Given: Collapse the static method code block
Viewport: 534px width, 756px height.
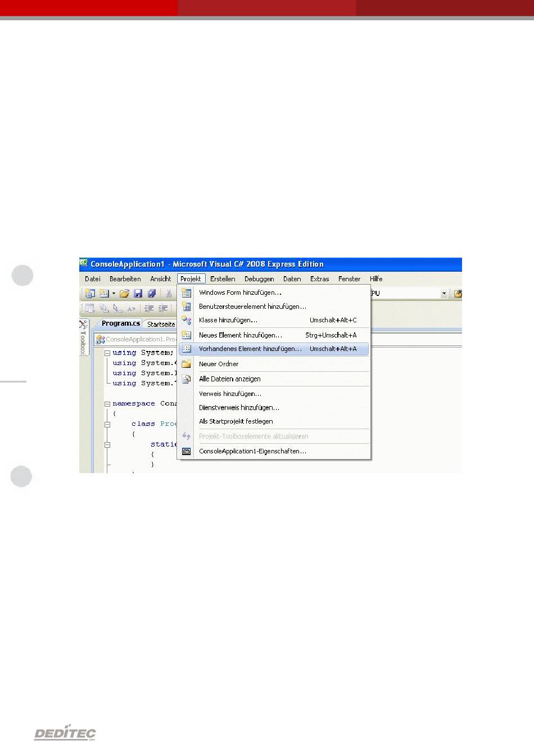Looking at the screenshot, I should pos(107,444).
